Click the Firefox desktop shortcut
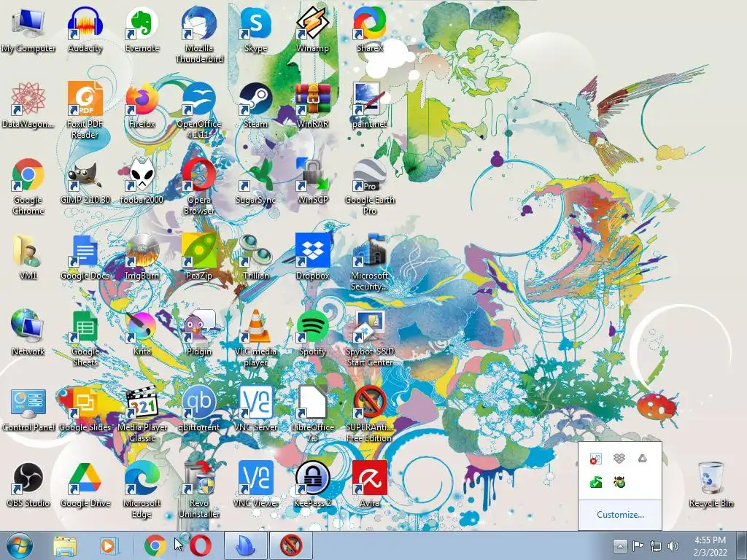The image size is (747, 560). (x=142, y=105)
